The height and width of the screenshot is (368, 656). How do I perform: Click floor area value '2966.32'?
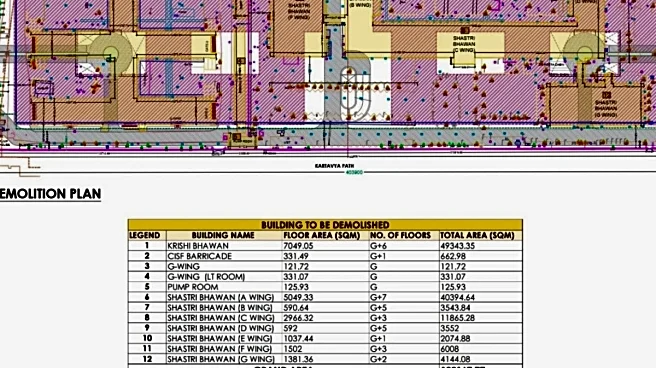(298, 318)
